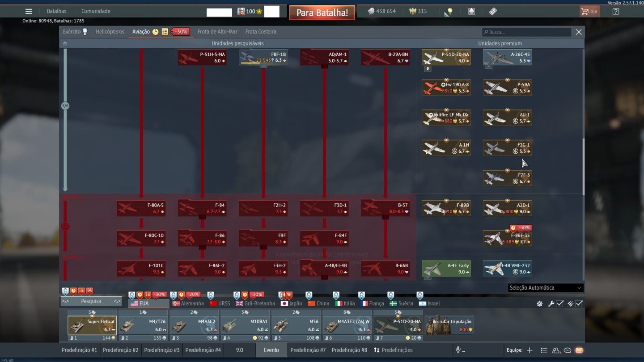Image resolution: width=644 pixels, height=362 pixels.
Task: Switch to the Evento preset
Action: tap(271, 350)
